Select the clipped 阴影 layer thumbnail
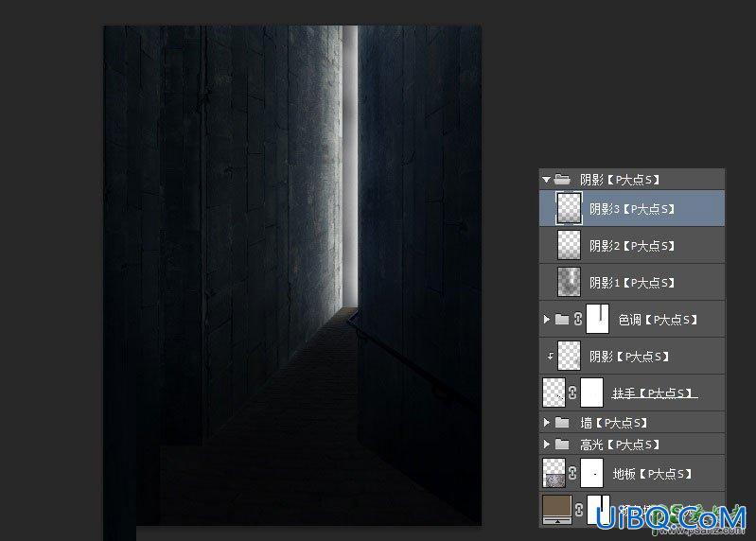Viewport: 756px width, 541px height. (x=569, y=356)
